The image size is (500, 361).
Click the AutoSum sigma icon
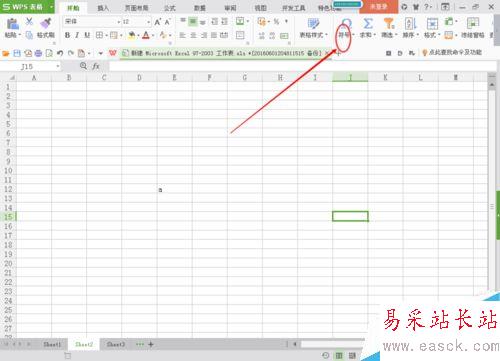[x=368, y=23]
